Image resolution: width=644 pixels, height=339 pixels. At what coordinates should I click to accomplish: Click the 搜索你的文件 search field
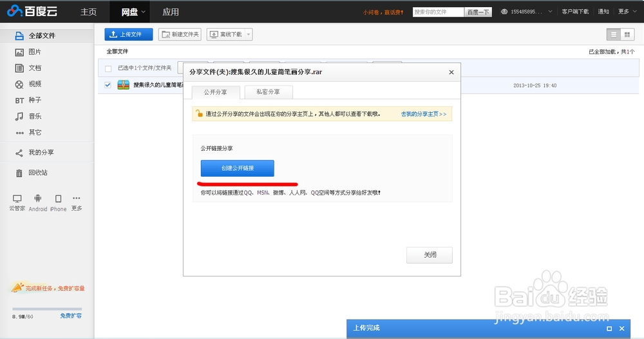click(x=438, y=12)
